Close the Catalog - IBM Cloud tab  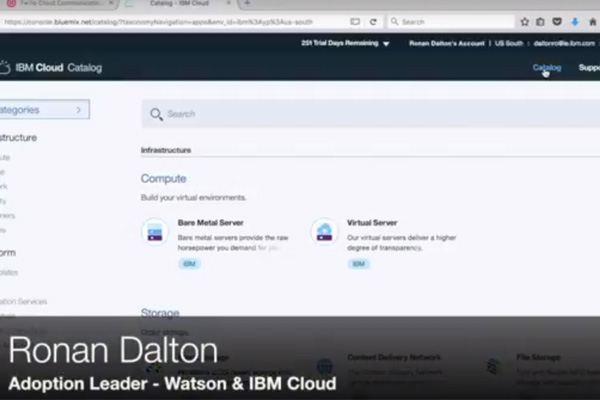coord(228,3)
